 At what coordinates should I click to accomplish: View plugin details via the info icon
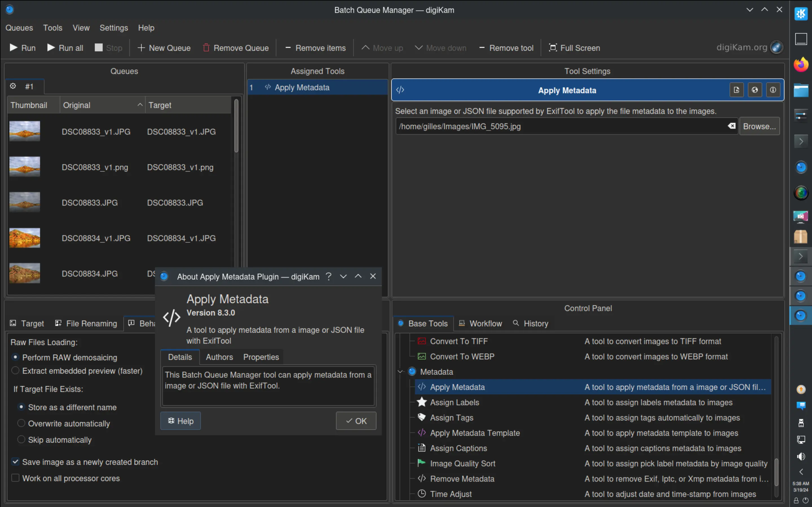pyautogui.click(x=773, y=90)
